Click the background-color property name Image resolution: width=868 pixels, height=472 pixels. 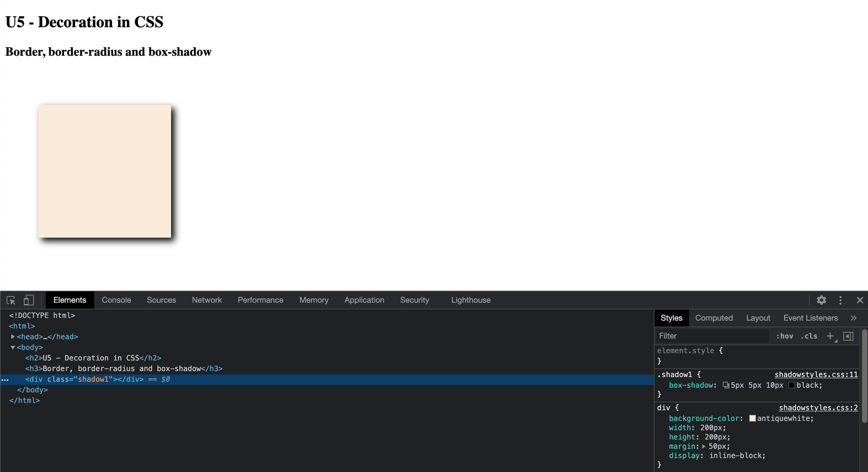[704, 419]
